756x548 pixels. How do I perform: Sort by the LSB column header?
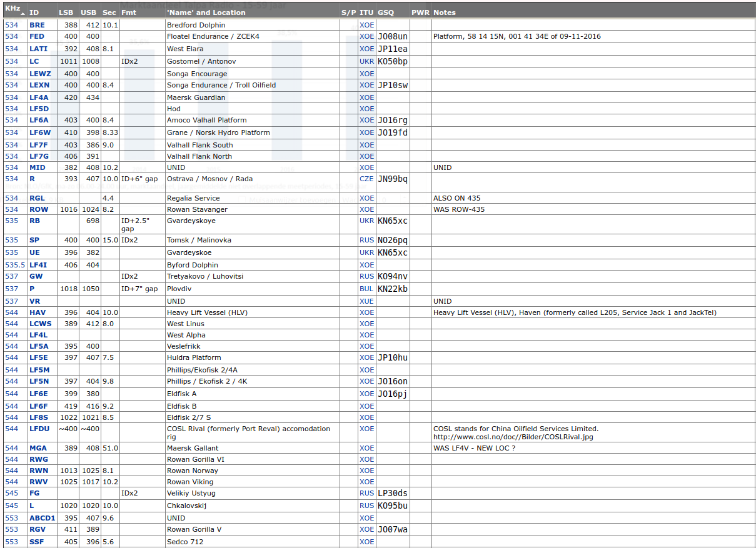click(66, 12)
